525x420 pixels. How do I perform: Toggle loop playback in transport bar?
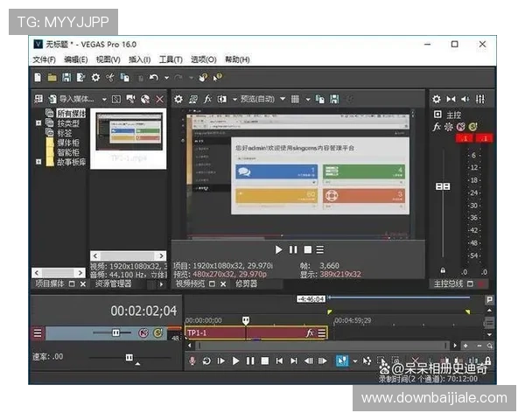pos(206,360)
